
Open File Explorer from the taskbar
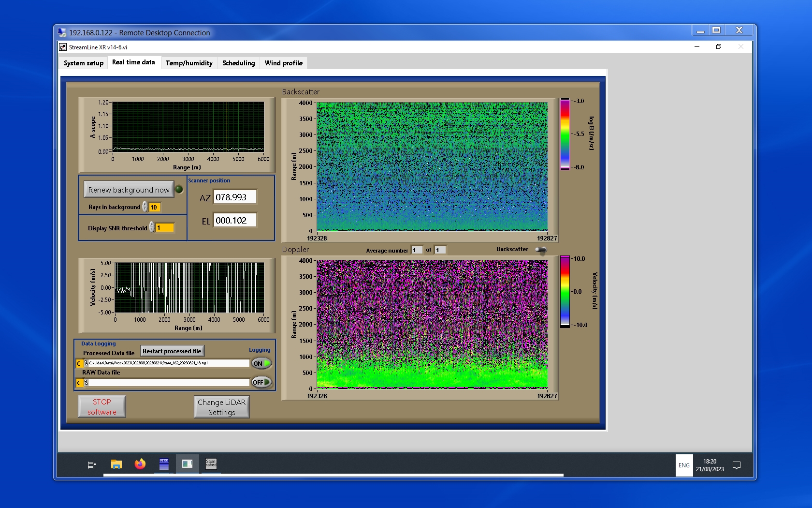(x=116, y=464)
